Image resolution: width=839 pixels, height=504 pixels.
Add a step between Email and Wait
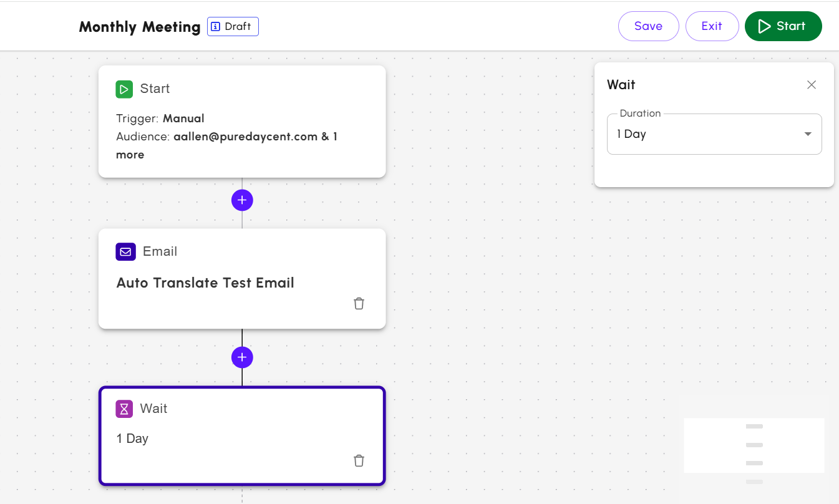tap(242, 357)
